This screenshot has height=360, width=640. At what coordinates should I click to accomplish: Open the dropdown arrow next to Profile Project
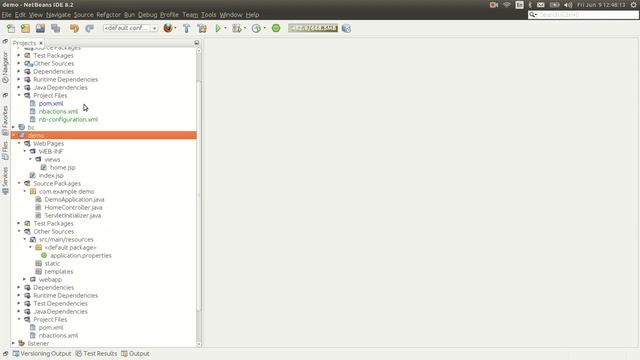[x=264, y=28]
